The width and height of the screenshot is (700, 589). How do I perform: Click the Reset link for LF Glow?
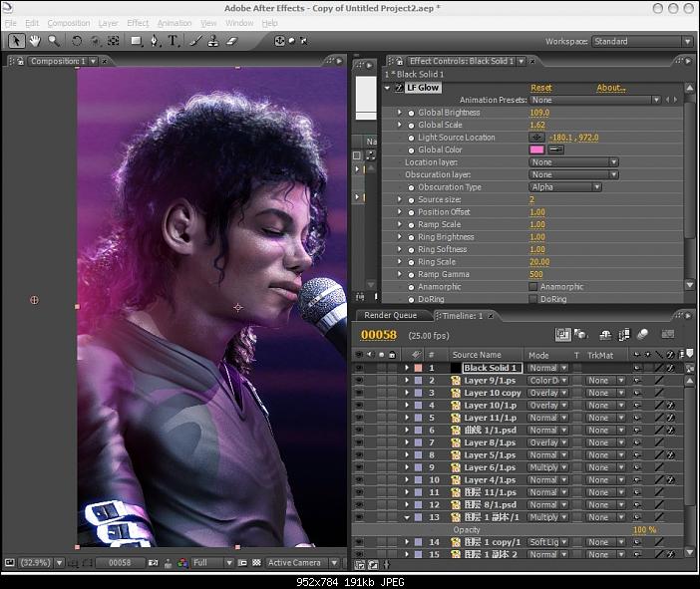pos(541,88)
